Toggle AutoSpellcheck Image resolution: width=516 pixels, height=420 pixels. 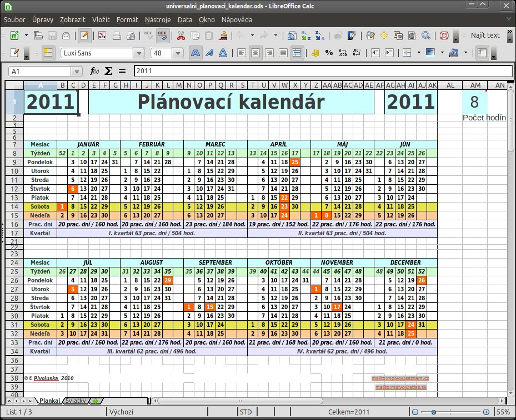(163, 35)
